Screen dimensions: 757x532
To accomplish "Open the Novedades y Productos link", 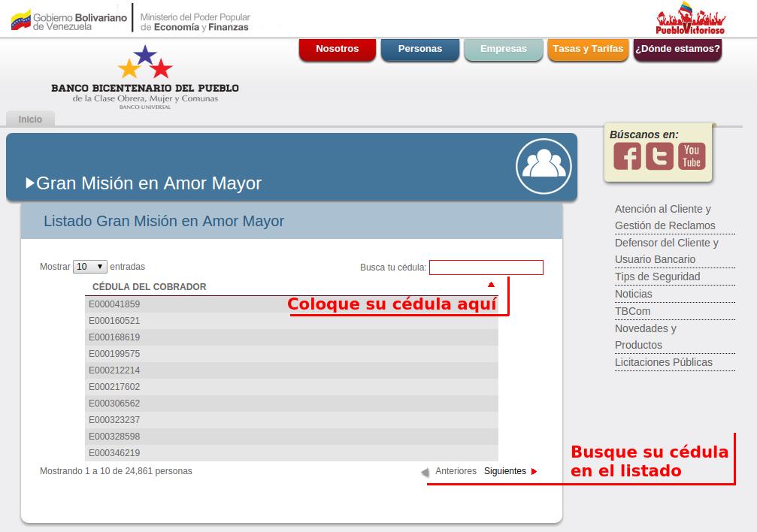I will [646, 337].
